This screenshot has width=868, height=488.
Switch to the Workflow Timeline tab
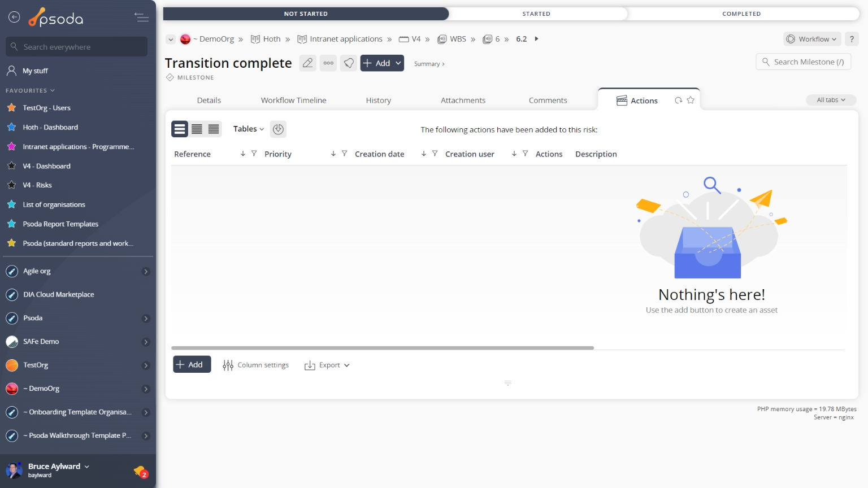294,100
